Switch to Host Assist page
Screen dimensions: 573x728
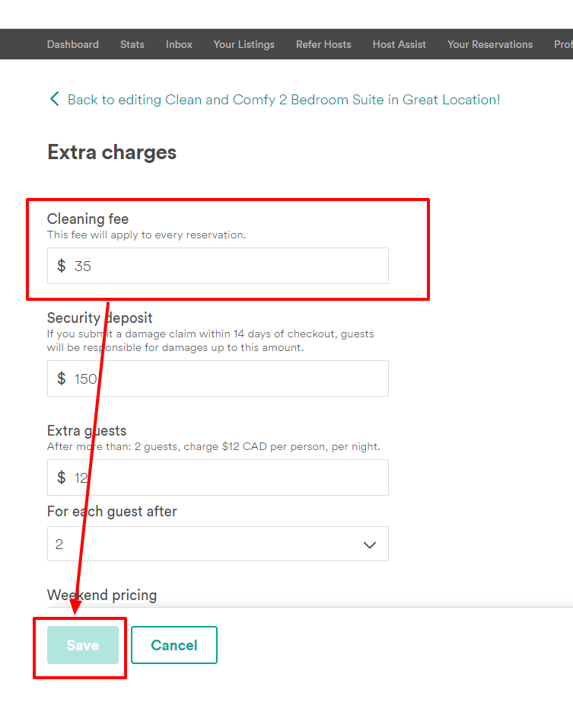(400, 44)
